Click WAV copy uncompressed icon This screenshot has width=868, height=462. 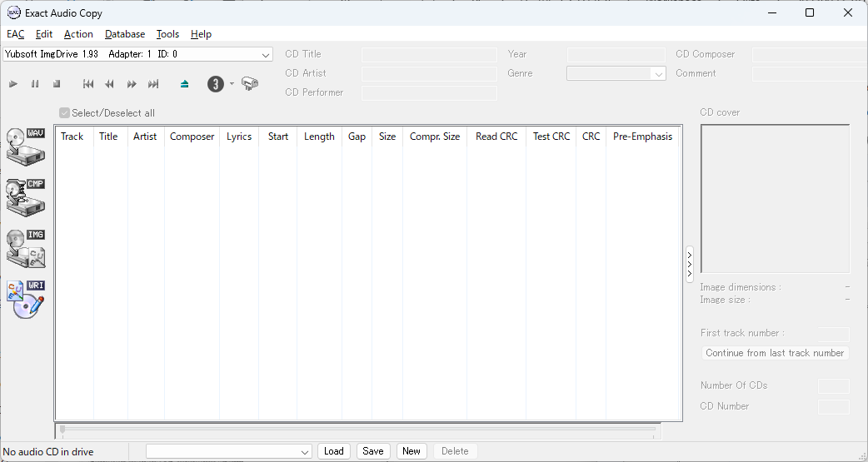[26, 146]
